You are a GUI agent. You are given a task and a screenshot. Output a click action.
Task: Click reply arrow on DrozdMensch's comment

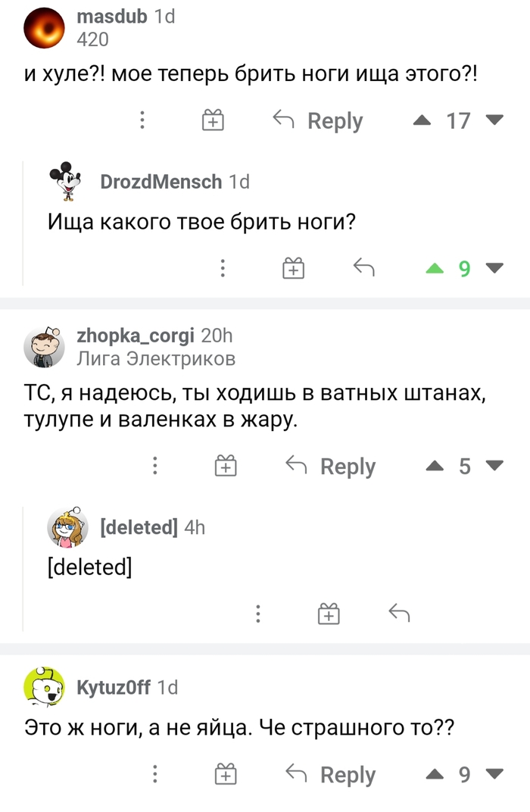(x=364, y=268)
